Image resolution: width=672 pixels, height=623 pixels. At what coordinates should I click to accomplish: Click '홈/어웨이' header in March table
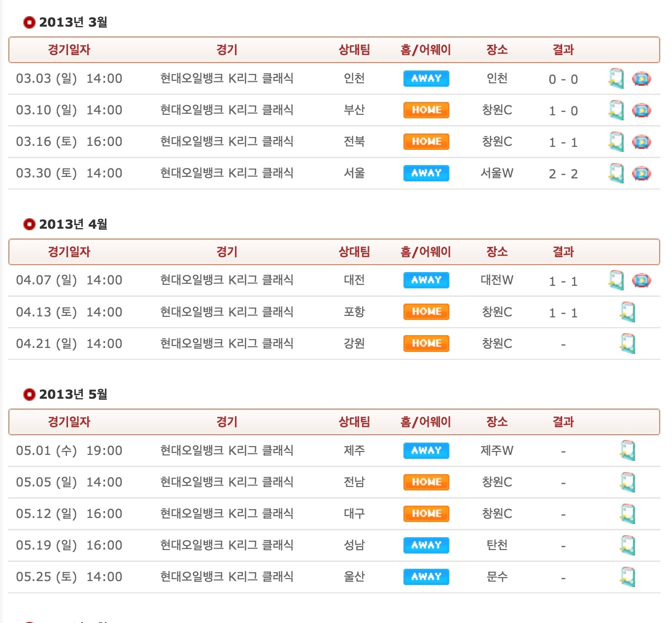pos(426,50)
